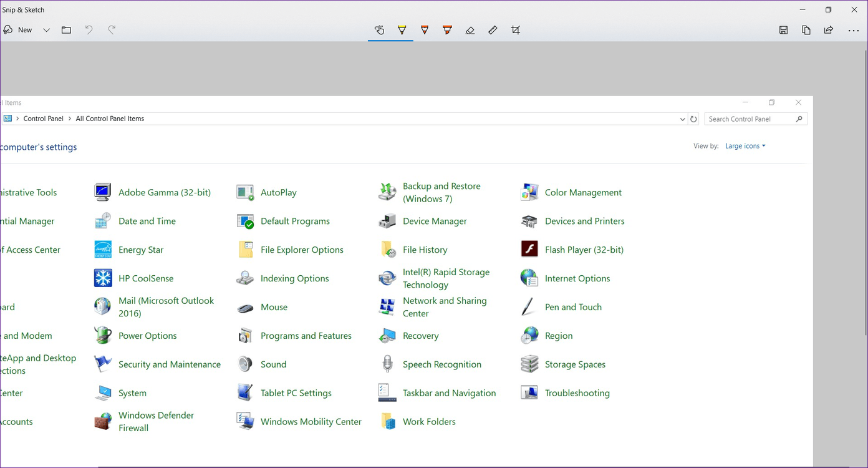The width and height of the screenshot is (868, 468).
Task: Click the Color Management icon
Action: pyautogui.click(x=529, y=192)
